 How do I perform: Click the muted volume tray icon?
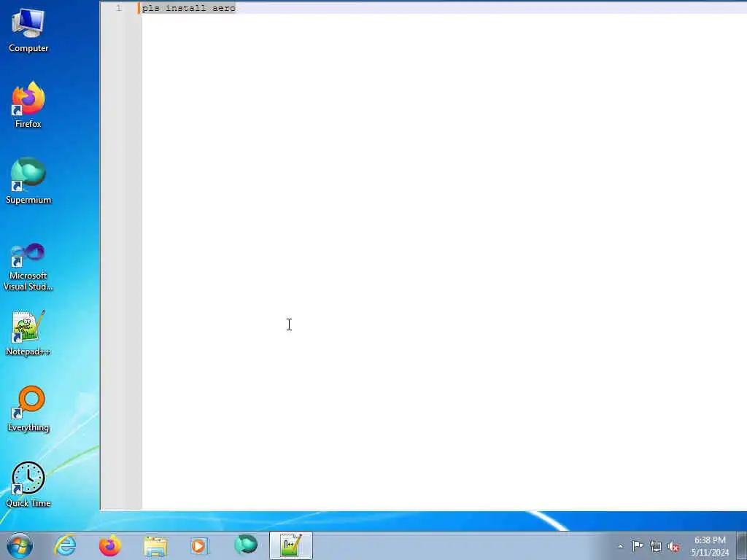[673, 546]
